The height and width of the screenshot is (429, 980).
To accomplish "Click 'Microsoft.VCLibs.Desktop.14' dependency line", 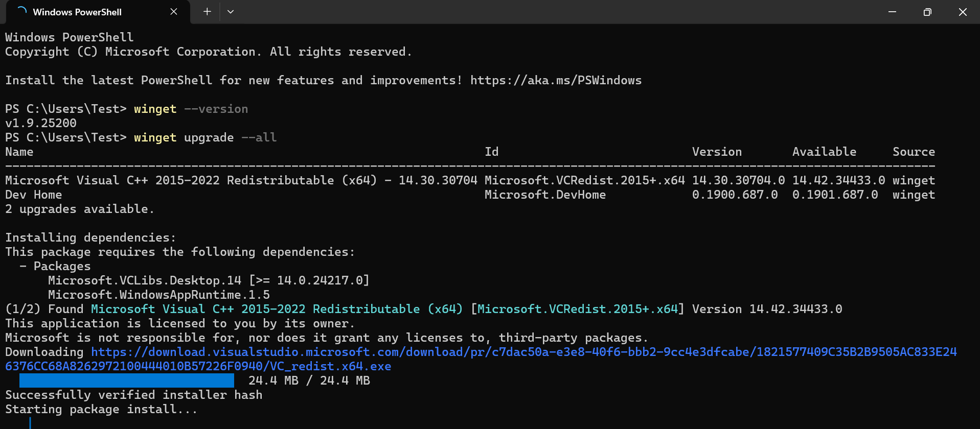I will click(x=209, y=280).
